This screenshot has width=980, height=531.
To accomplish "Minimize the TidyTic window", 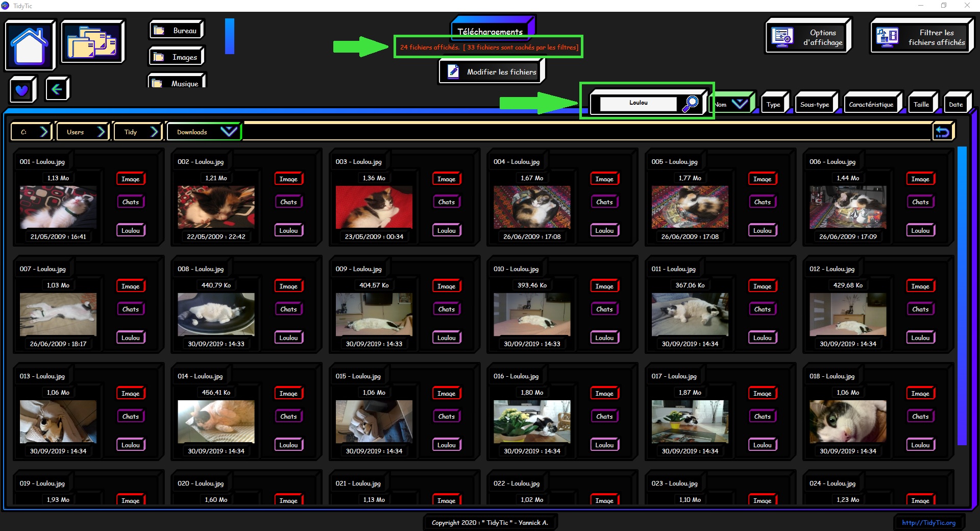I will [x=921, y=6].
